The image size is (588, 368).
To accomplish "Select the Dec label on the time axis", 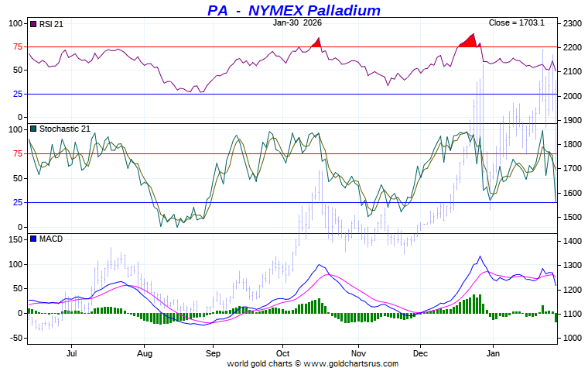I will tap(421, 353).
